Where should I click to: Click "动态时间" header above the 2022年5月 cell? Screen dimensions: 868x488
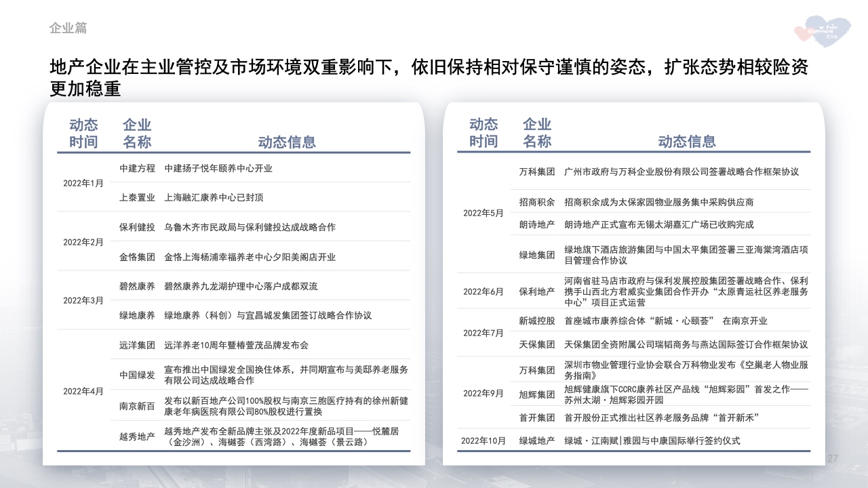pos(484,133)
